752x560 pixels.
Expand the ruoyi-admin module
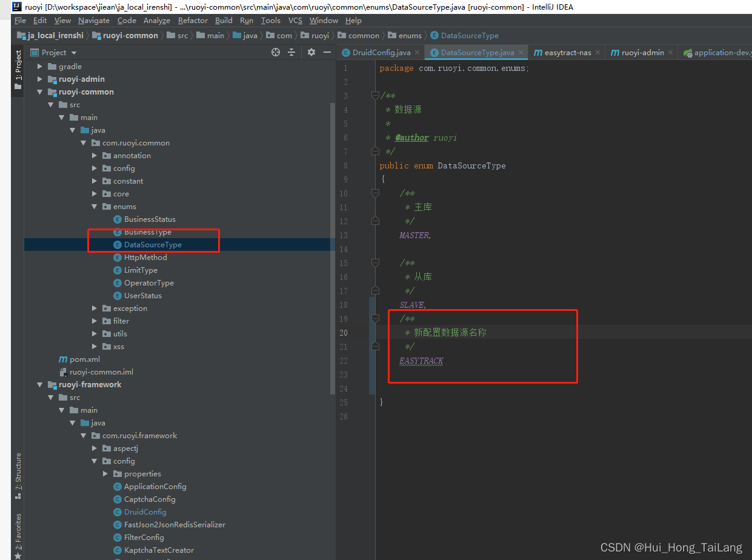(x=40, y=79)
